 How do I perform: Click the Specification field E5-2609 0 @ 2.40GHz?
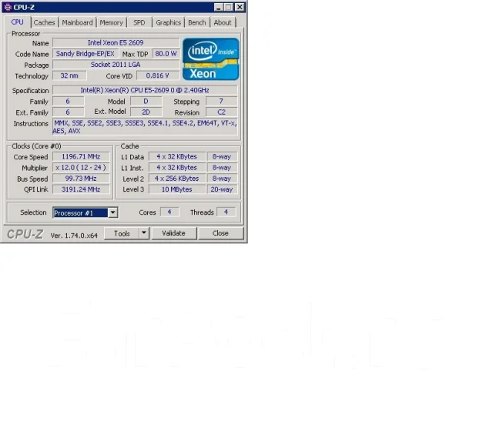pos(145,90)
